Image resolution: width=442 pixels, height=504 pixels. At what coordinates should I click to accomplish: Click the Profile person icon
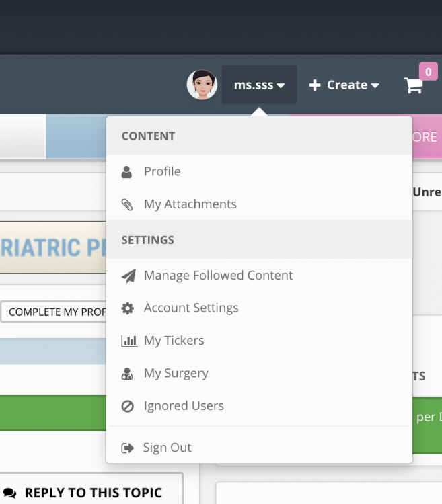[x=126, y=172]
